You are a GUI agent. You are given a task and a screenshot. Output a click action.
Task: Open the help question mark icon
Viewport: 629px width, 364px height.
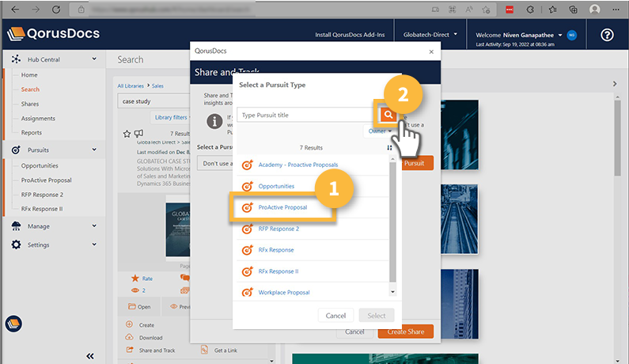(607, 35)
